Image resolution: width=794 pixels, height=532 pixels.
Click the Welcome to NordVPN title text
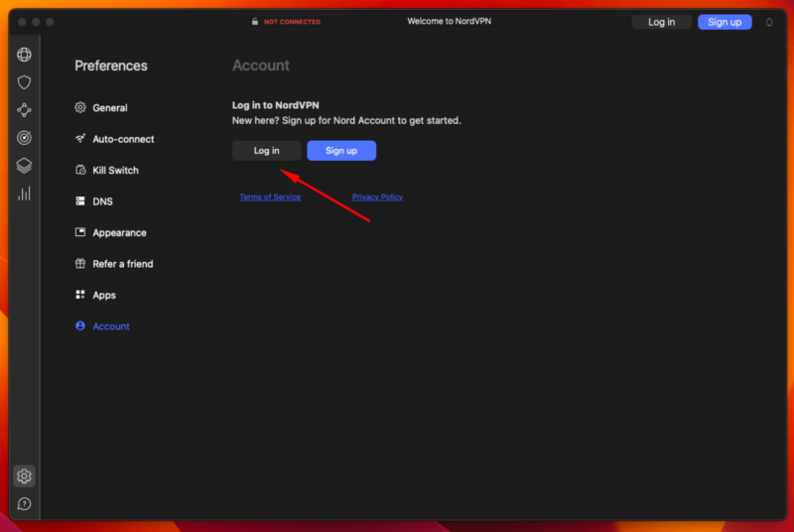(450, 21)
